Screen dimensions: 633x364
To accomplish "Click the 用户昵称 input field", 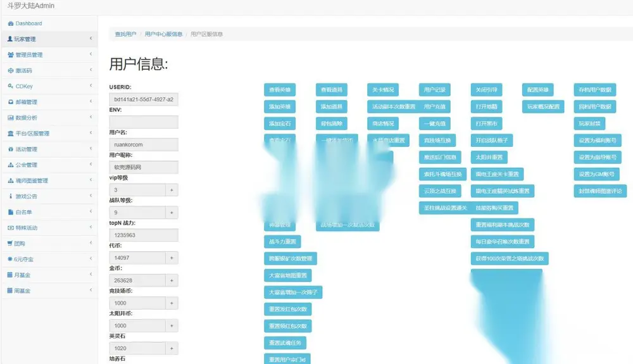I will point(144,167).
